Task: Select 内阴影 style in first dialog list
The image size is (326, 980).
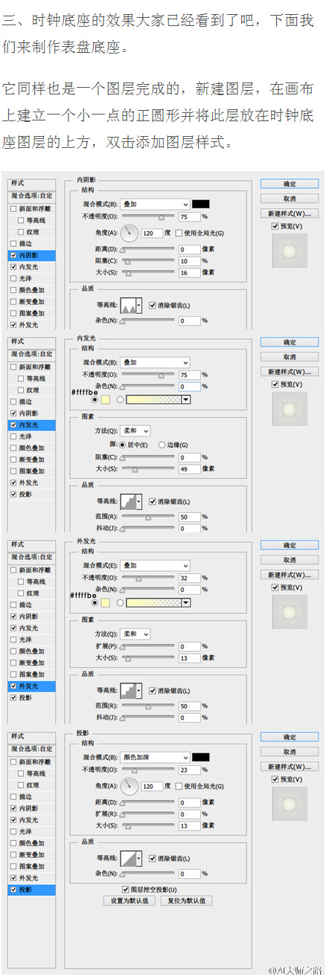Action: tap(32, 255)
